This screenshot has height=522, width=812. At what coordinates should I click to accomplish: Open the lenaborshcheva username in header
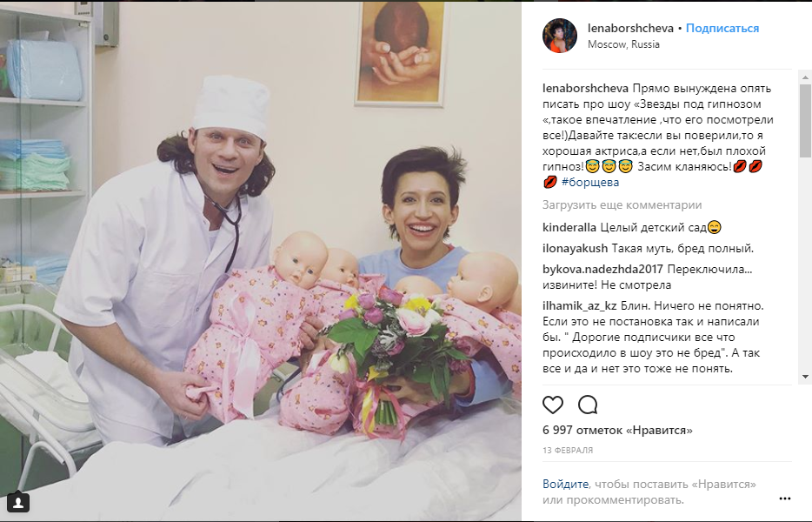coord(630,28)
